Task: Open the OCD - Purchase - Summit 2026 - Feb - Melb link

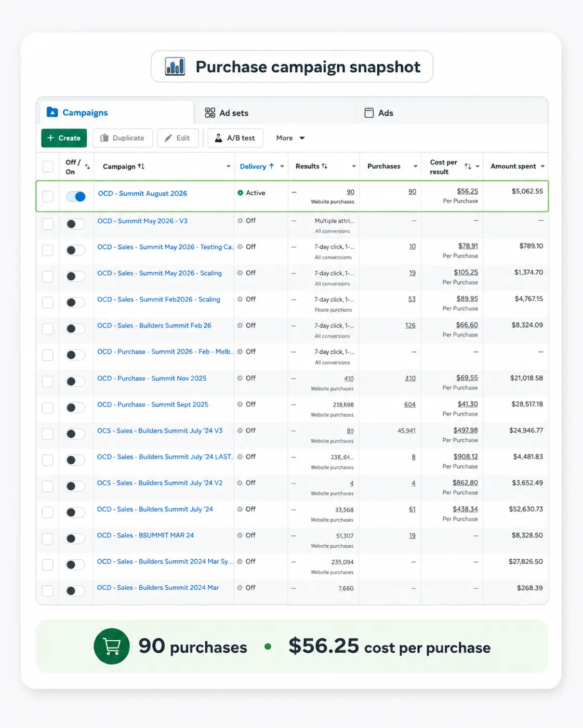Action: pos(165,352)
